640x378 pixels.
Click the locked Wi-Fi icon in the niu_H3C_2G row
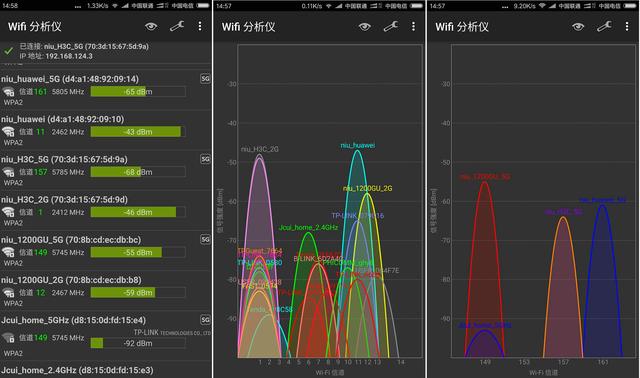tap(9, 212)
